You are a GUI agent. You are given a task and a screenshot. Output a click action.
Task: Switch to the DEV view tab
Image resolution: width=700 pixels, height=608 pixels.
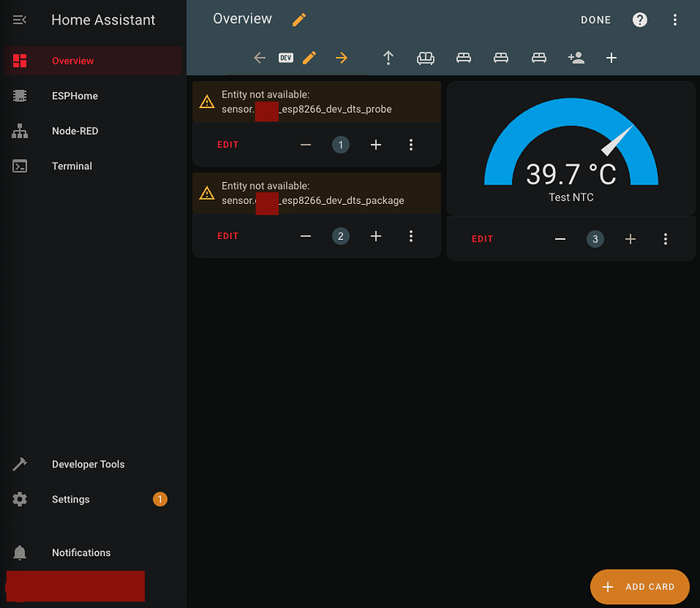tap(285, 58)
